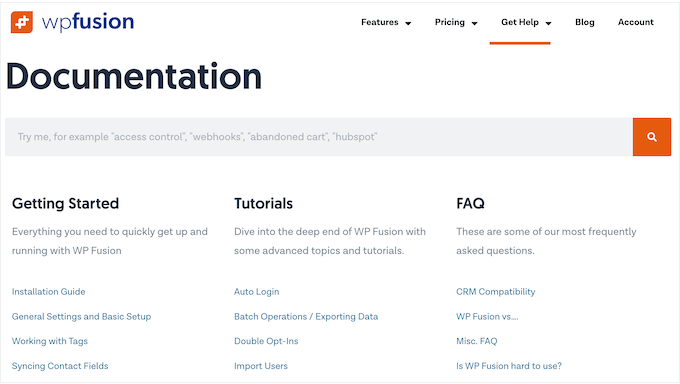This screenshot has height=384, width=680.
Task: Open the Misc. FAQ link
Action: pyautogui.click(x=477, y=341)
